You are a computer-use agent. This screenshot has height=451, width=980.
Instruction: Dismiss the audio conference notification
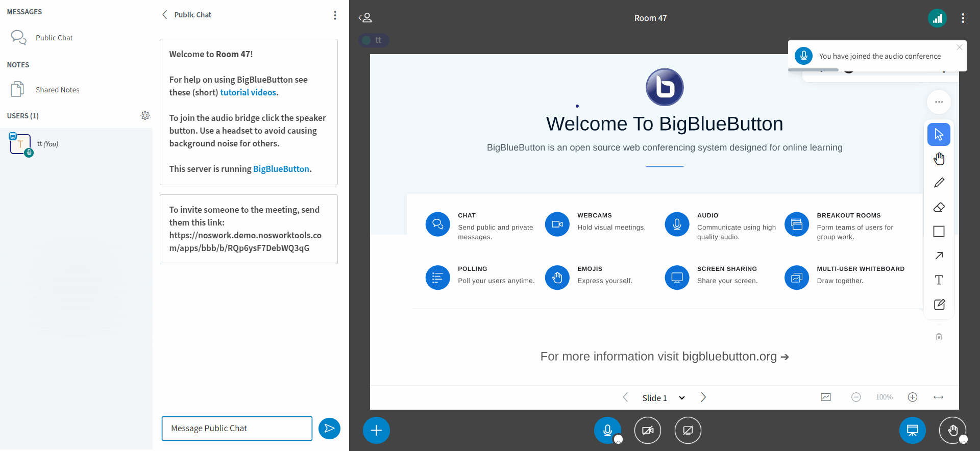pos(960,47)
